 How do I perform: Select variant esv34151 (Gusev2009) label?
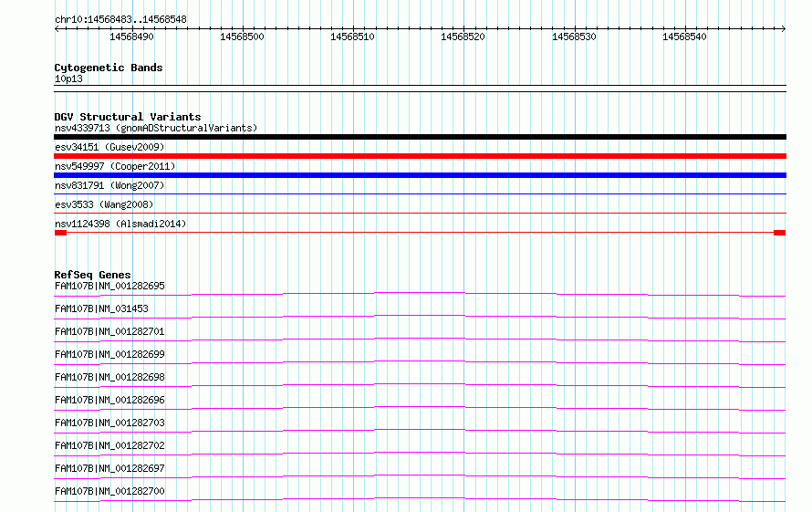109,147
